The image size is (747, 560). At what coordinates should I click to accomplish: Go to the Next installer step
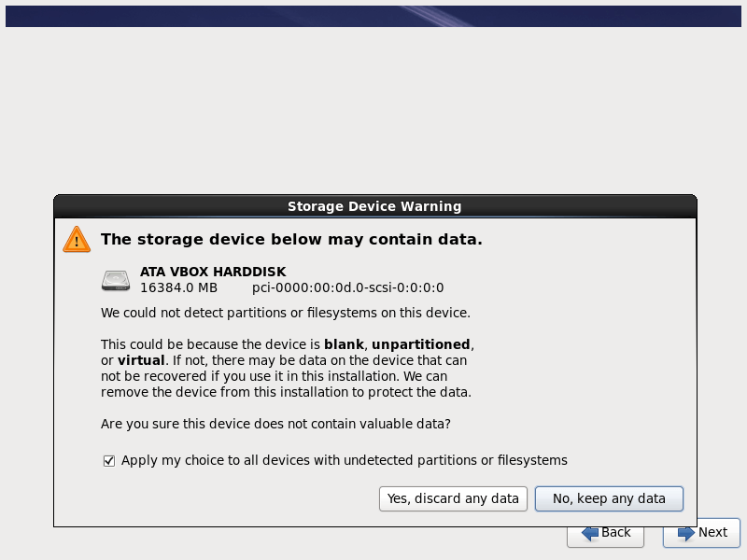tap(701, 533)
